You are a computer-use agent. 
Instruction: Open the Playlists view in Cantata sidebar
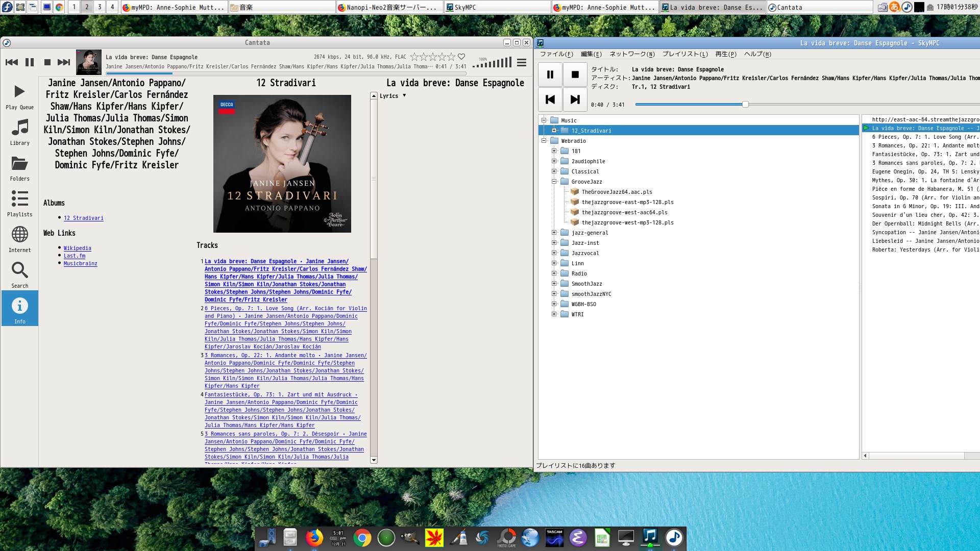pyautogui.click(x=19, y=204)
